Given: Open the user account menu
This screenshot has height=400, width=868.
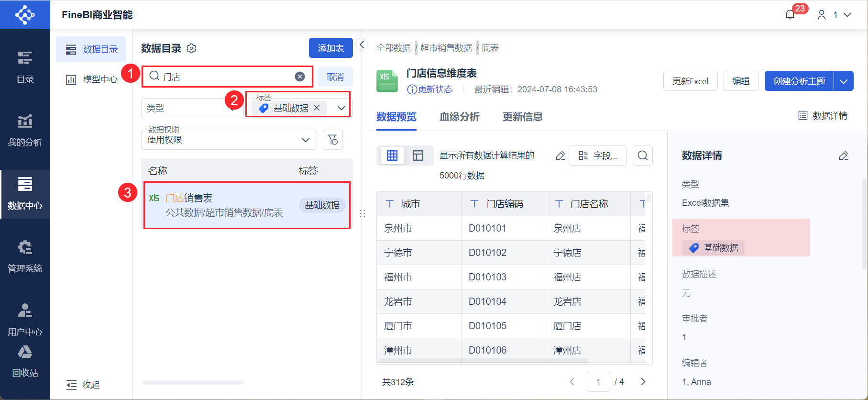Looking at the screenshot, I should [x=834, y=15].
